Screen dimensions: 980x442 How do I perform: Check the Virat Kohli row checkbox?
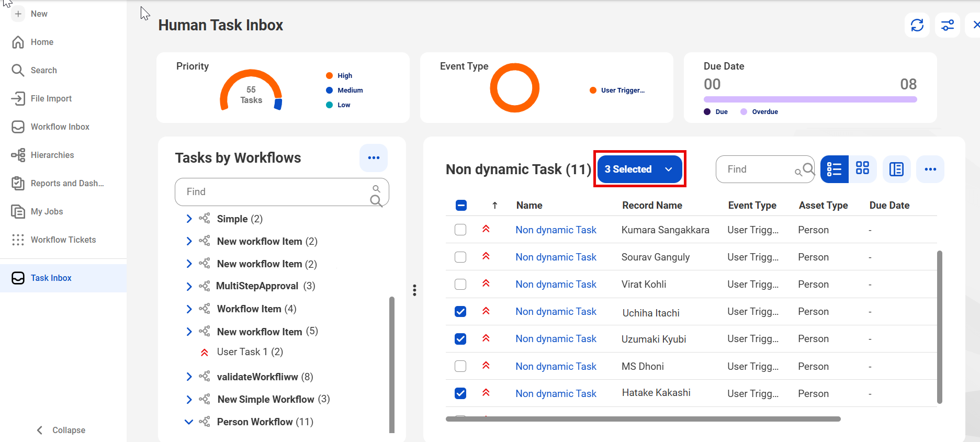[460, 284]
